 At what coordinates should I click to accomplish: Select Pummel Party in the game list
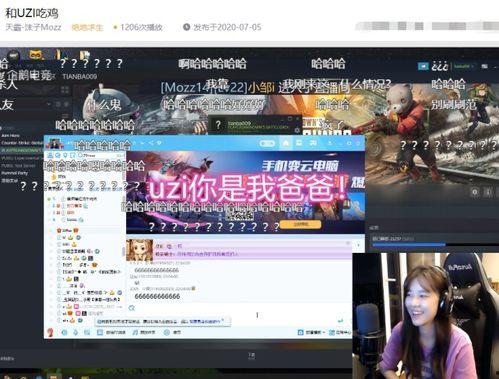coord(15,173)
